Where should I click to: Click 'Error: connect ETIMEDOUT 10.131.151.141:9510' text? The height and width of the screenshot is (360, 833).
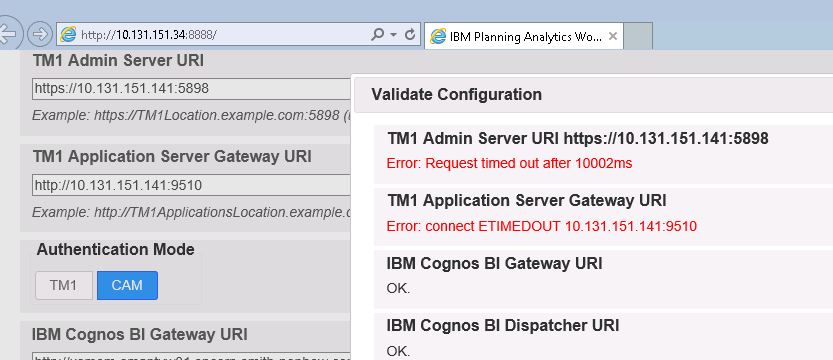(x=541, y=227)
